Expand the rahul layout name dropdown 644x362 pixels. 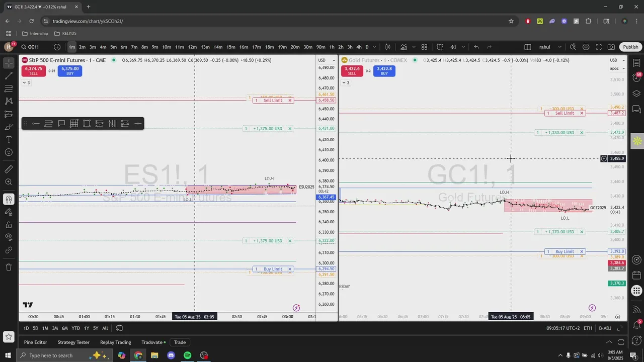tap(559, 47)
